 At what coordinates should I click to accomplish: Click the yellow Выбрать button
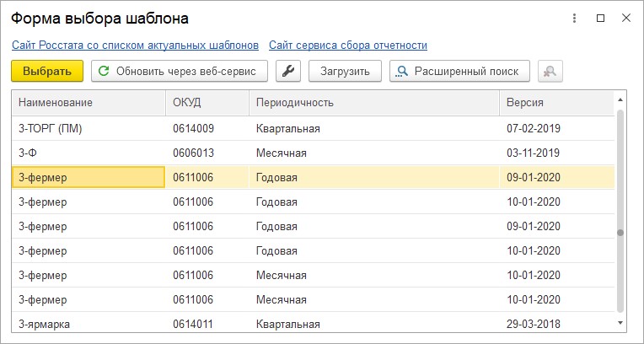point(47,71)
